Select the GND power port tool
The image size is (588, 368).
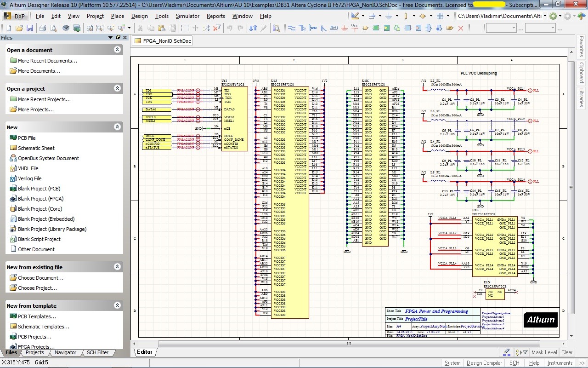click(345, 28)
